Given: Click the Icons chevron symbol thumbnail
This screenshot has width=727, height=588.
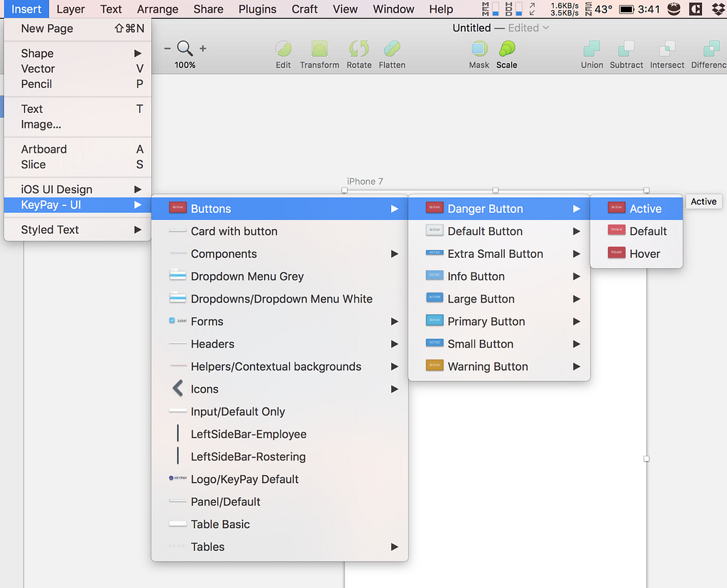Looking at the screenshot, I should (x=177, y=388).
